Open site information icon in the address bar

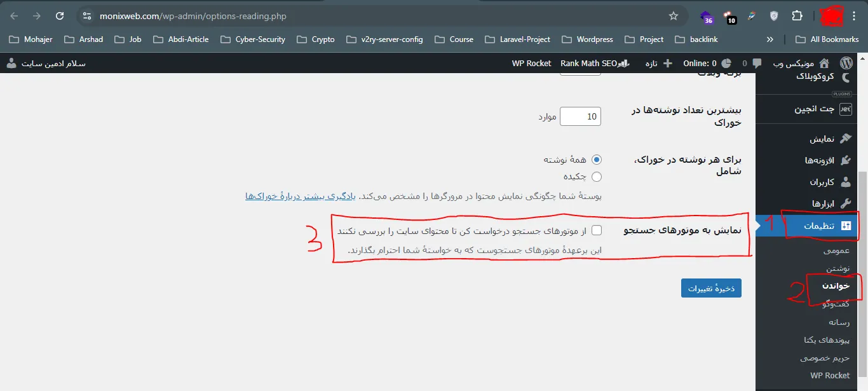click(x=87, y=16)
